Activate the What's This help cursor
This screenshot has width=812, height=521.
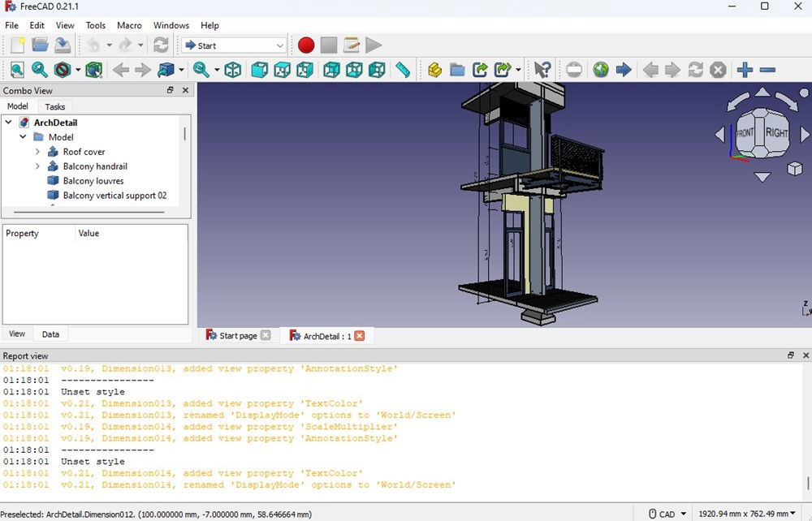click(542, 70)
